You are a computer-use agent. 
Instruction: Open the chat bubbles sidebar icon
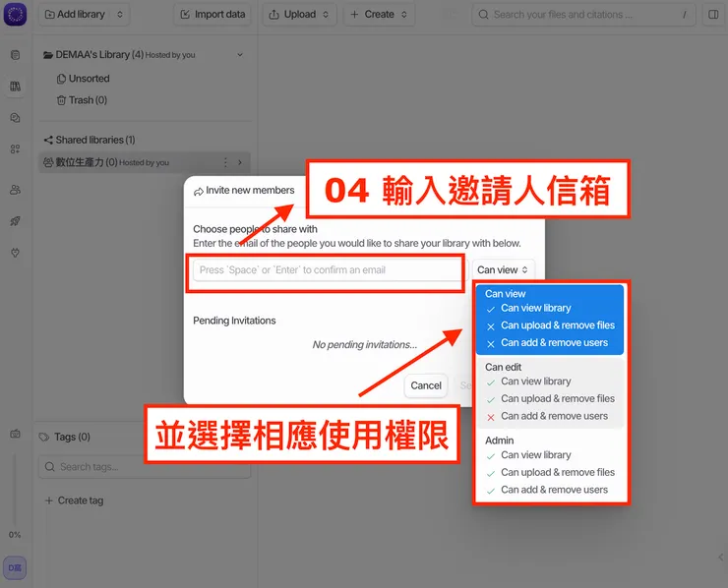(x=15, y=117)
